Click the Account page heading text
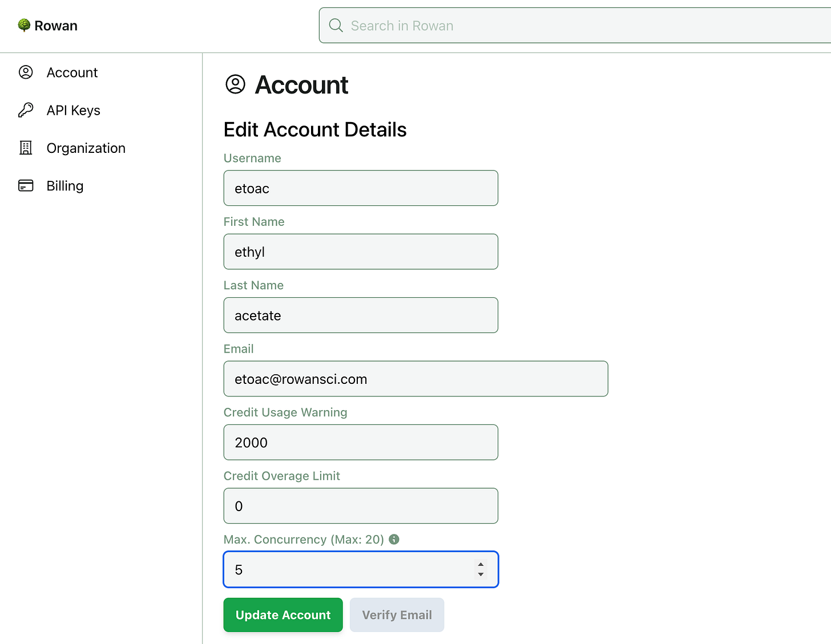This screenshot has height=644, width=831. pos(301,85)
